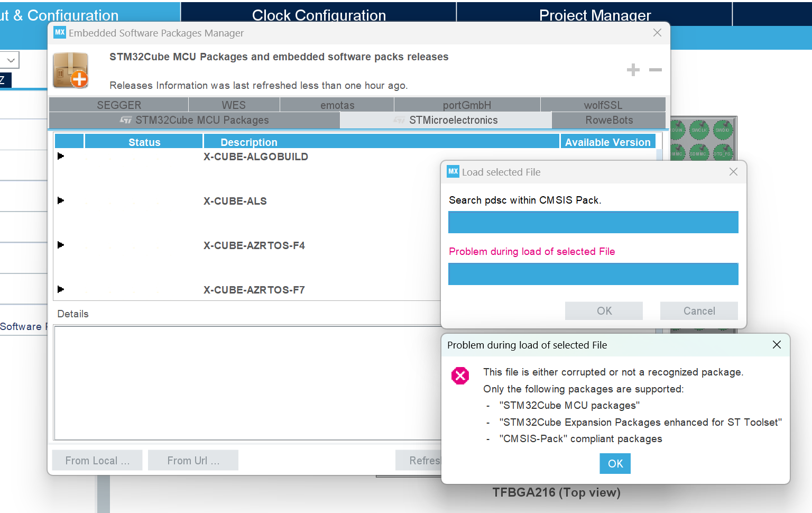Click the MX icon in the Load selected File dialog
This screenshot has height=513, width=812.
(453, 171)
